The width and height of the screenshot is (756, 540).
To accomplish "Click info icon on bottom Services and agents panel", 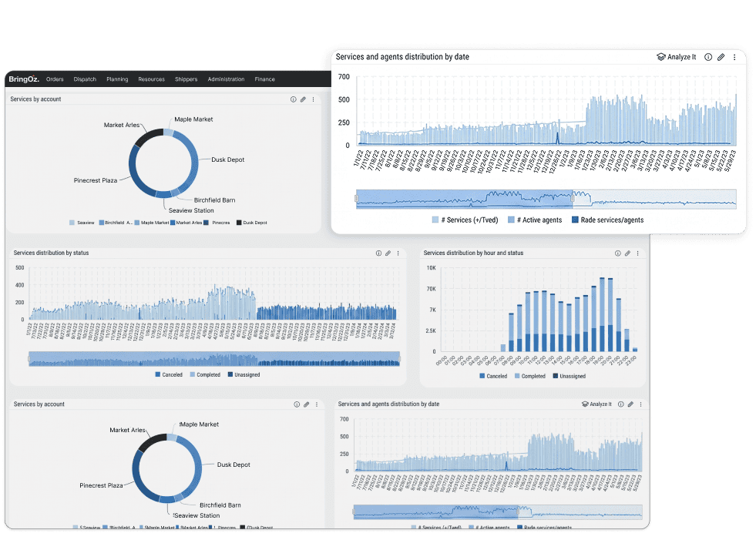I will coord(621,404).
